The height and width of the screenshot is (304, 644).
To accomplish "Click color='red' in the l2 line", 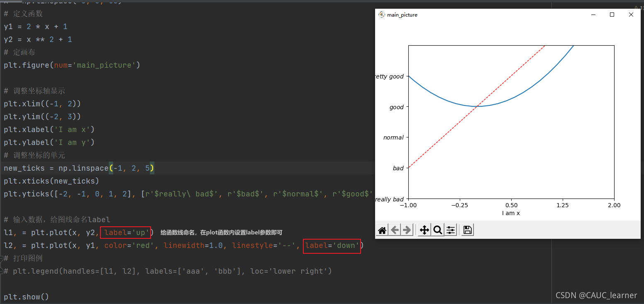I will [129, 245].
